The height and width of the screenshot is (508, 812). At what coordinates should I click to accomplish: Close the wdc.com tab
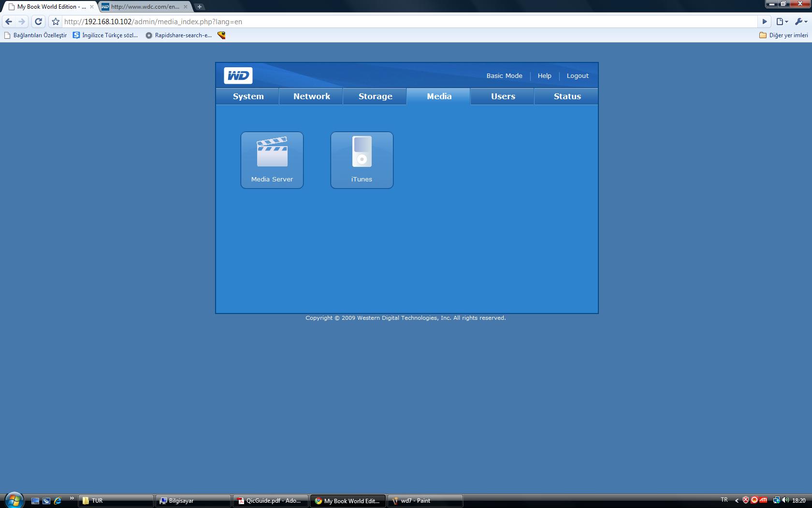pyautogui.click(x=186, y=7)
